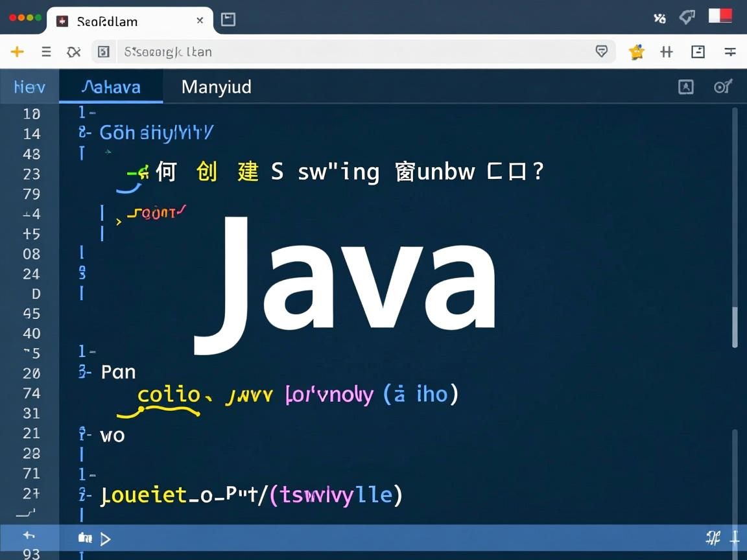Run the code with the play triangle
The height and width of the screenshot is (560, 747).
[x=106, y=538]
